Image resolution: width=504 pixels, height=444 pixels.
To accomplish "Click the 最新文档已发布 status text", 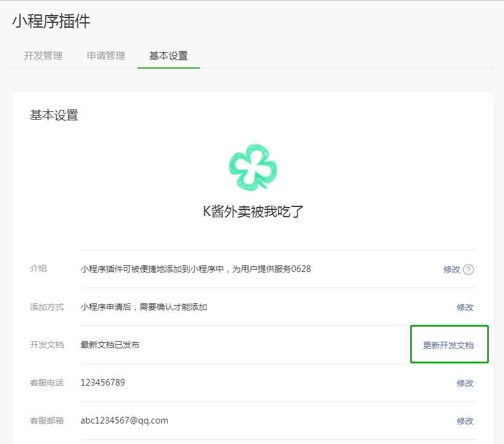I will 110,345.
